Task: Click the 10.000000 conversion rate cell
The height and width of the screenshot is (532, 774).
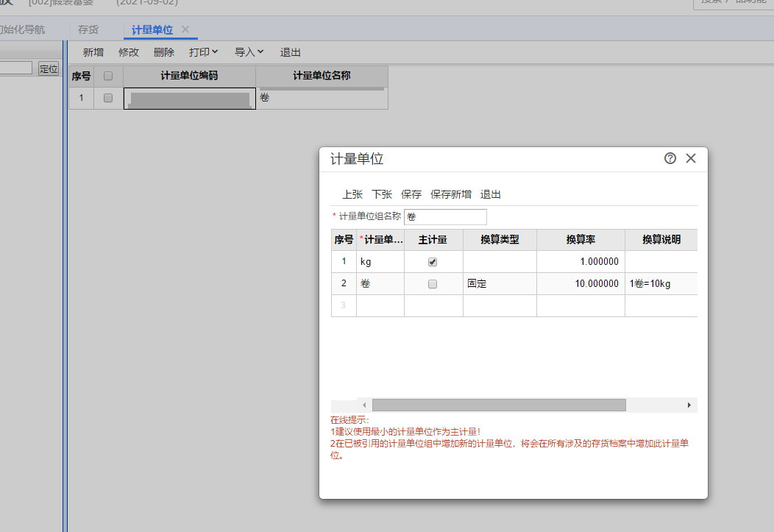Action: click(580, 284)
